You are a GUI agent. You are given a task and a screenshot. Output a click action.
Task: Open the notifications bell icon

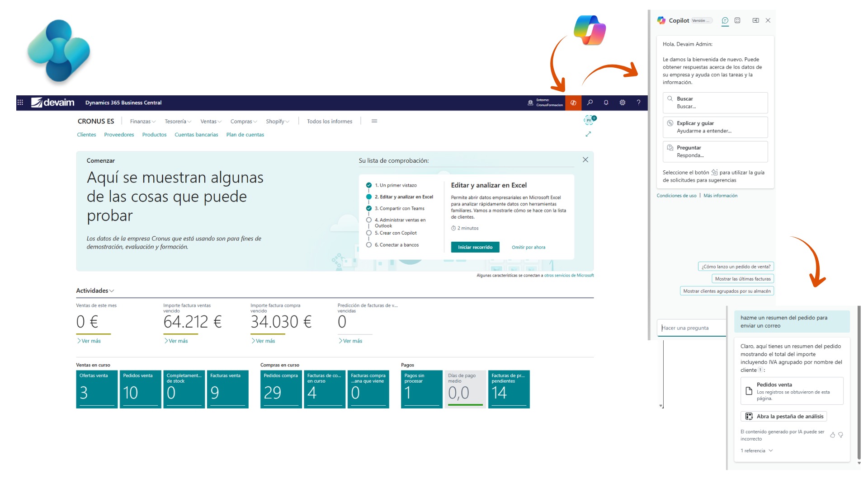[x=606, y=103]
